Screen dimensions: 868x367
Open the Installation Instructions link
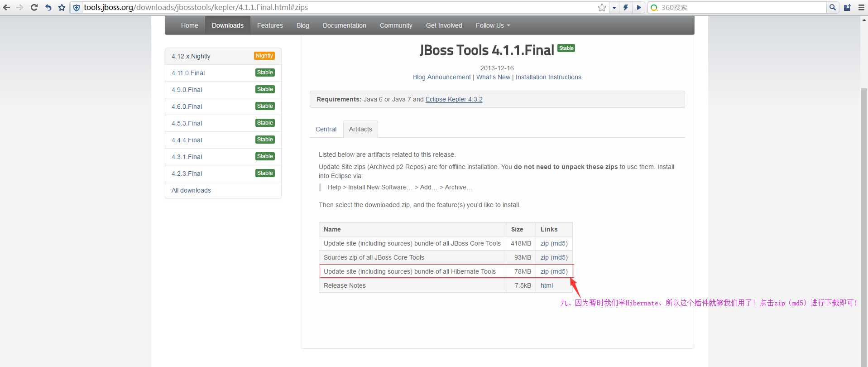548,77
